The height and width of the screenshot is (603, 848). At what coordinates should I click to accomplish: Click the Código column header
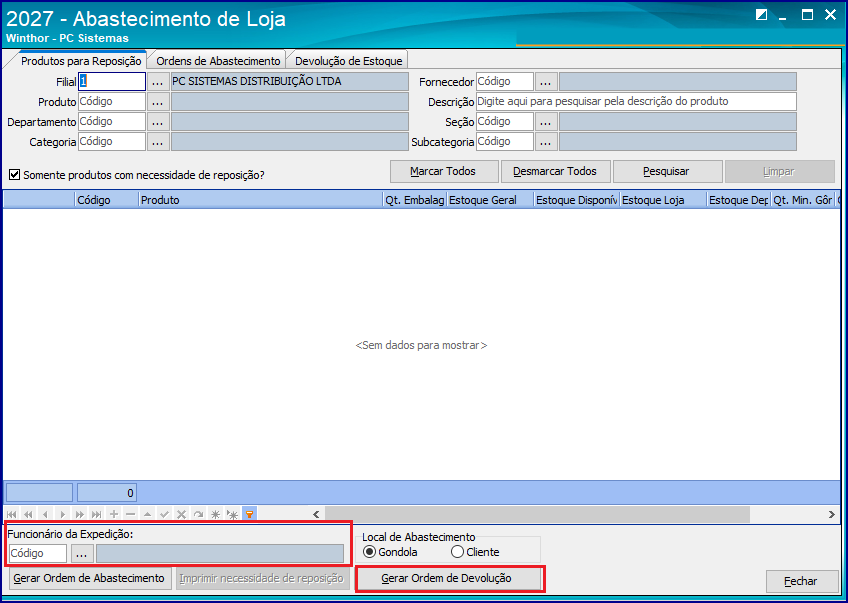106,200
